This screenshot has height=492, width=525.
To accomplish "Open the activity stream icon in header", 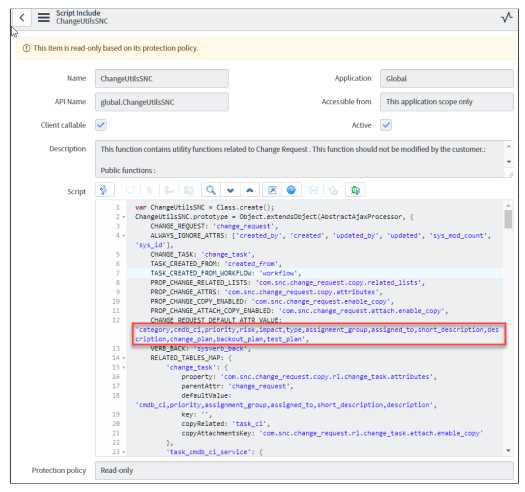I will (507, 17).
